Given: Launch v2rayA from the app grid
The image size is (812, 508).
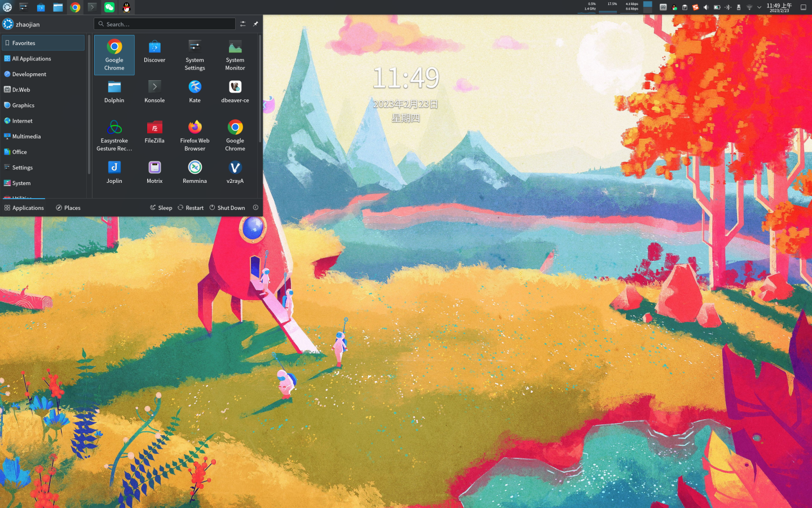Looking at the screenshot, I should pos(235,172).
